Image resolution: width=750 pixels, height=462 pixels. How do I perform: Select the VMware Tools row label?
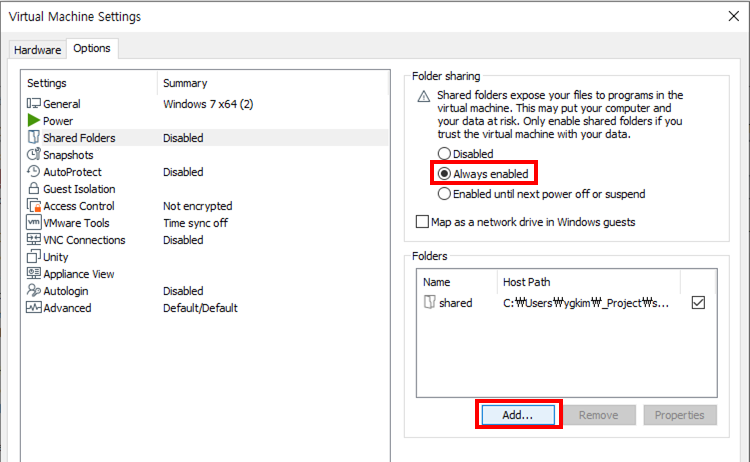pos(76,223)
